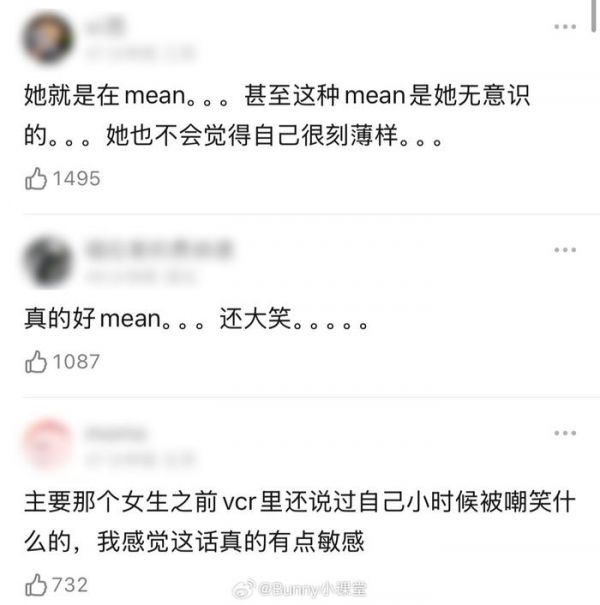Open the blurred username of the top commenter
Screen dimensions: 600x605
[105, 25]
